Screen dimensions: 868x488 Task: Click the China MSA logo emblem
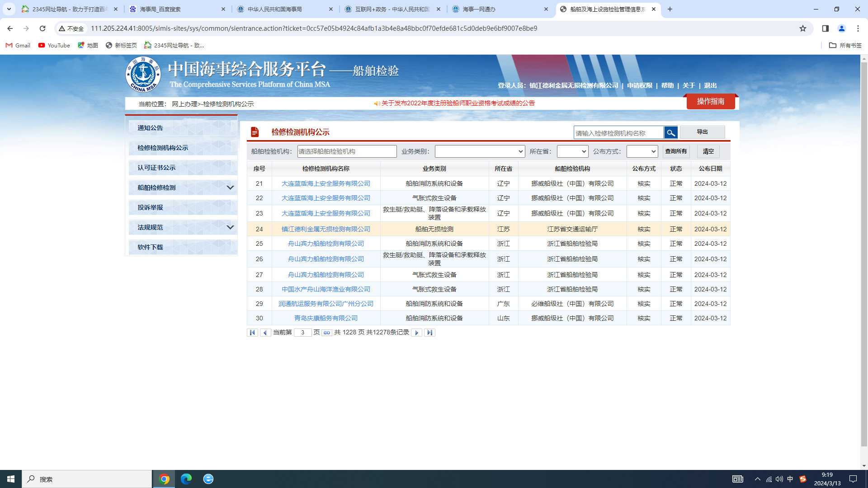(x=143, y=75)
